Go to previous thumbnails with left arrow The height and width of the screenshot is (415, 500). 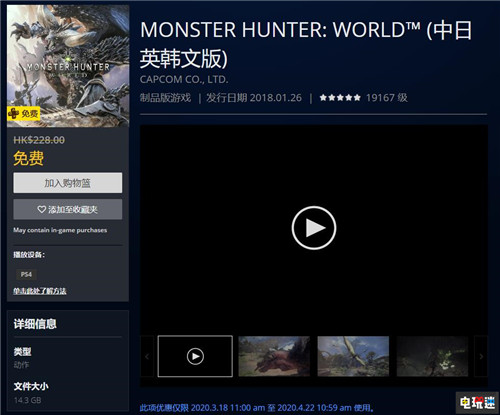click(x=147, y=356)
